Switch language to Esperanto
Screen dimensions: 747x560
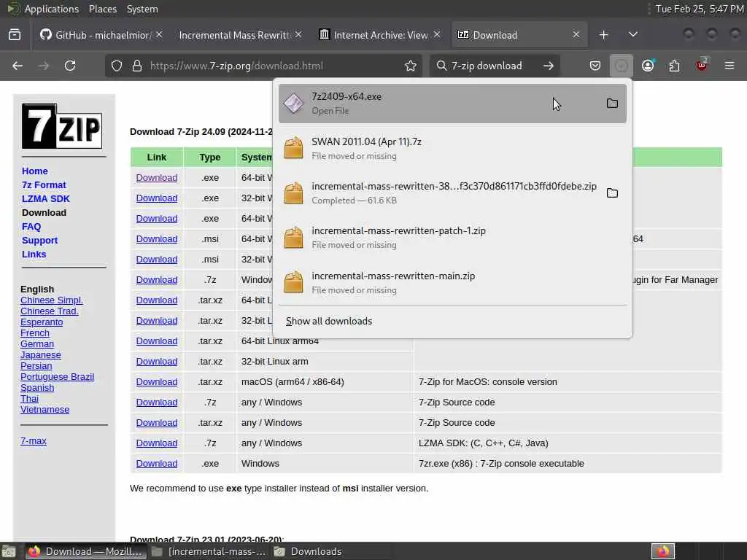click(x=42, y=322)
